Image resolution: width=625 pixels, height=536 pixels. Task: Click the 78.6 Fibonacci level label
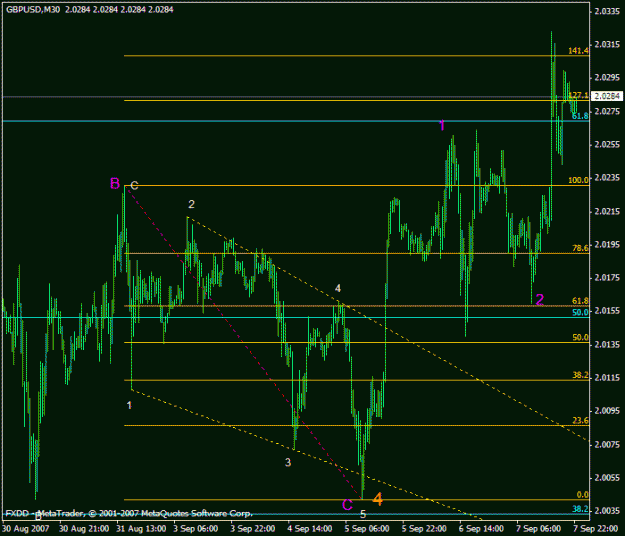(580, 248)
